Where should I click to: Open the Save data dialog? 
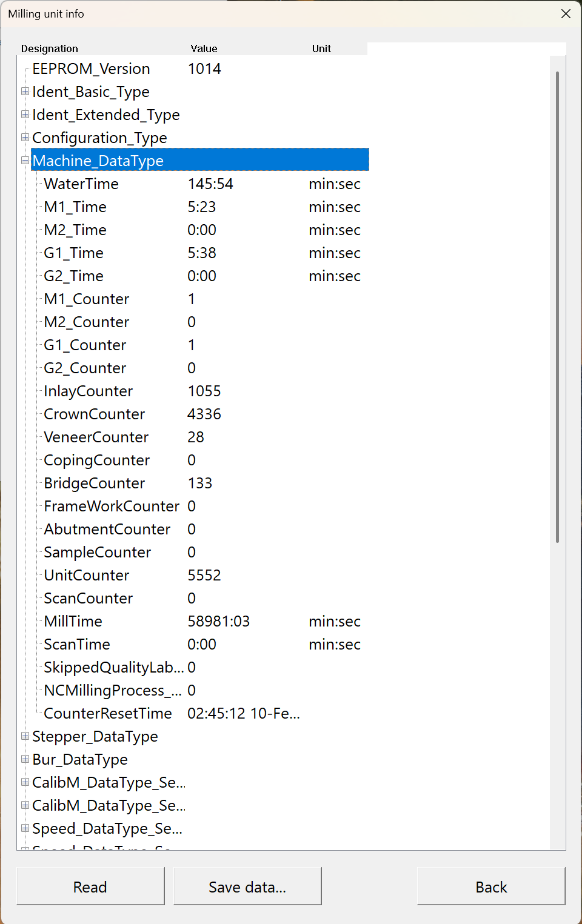[x=247, y=886]
